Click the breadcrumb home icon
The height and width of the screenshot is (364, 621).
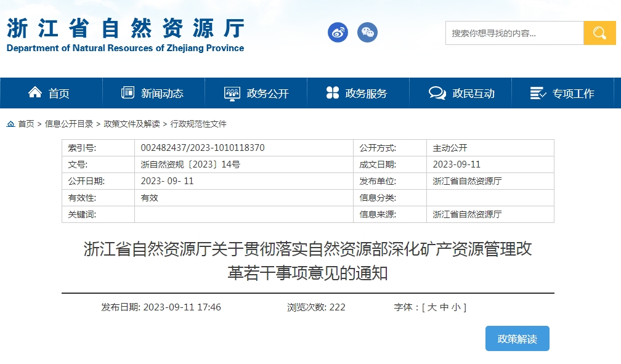[10, 124]
